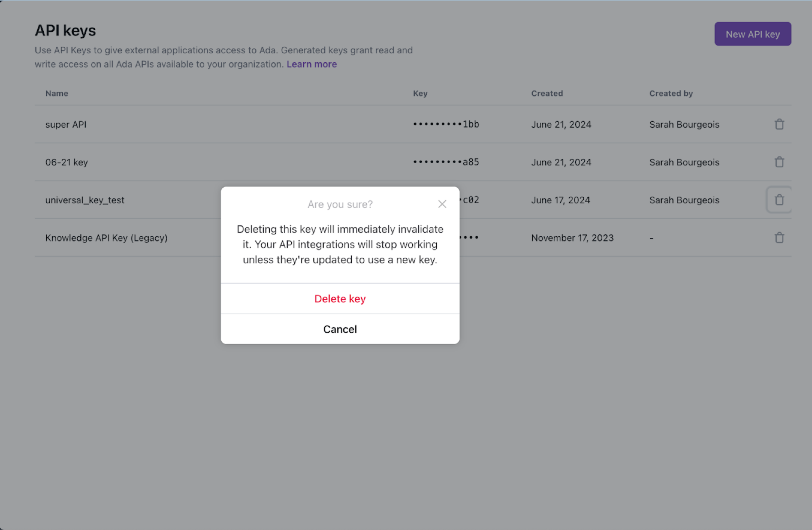812x530 pixels.
Task: Select the super API row name
Action: pos(66,125)
